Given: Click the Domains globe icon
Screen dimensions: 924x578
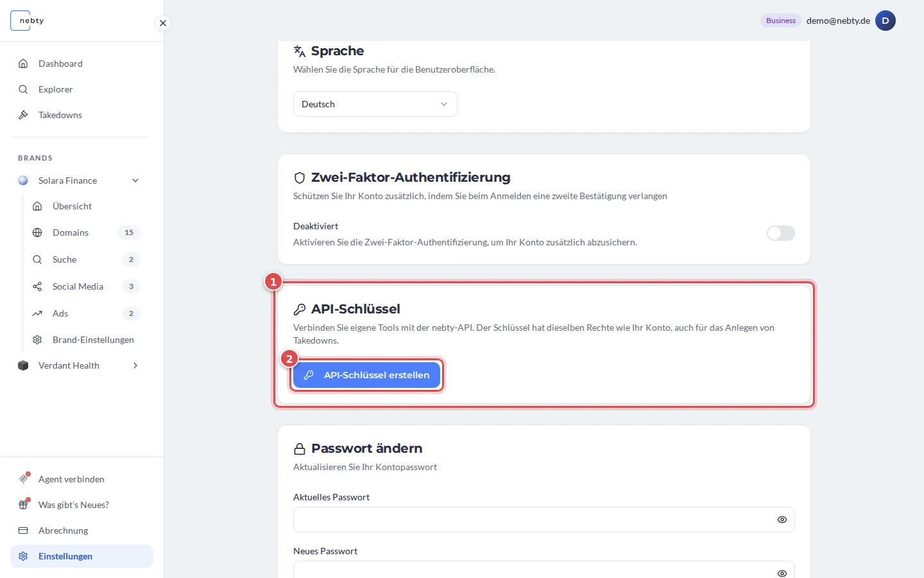Looking at the screenshot, I should point(37,232).
